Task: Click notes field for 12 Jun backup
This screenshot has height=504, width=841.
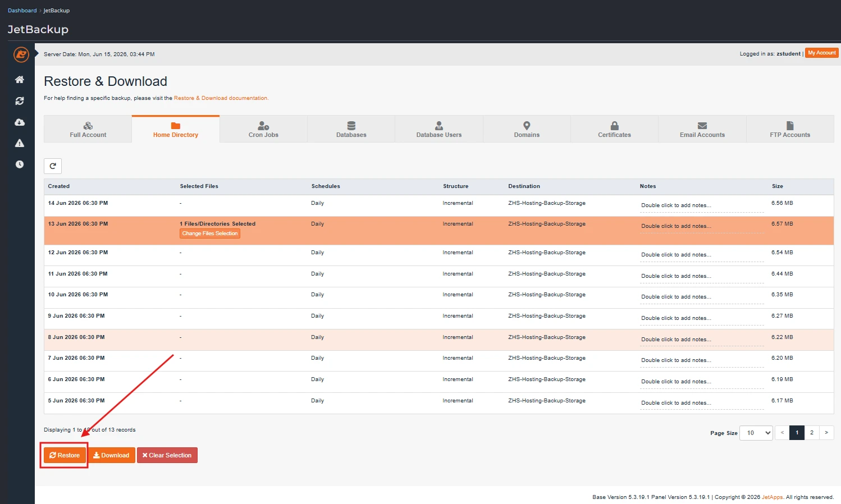Action: [702, 255]
